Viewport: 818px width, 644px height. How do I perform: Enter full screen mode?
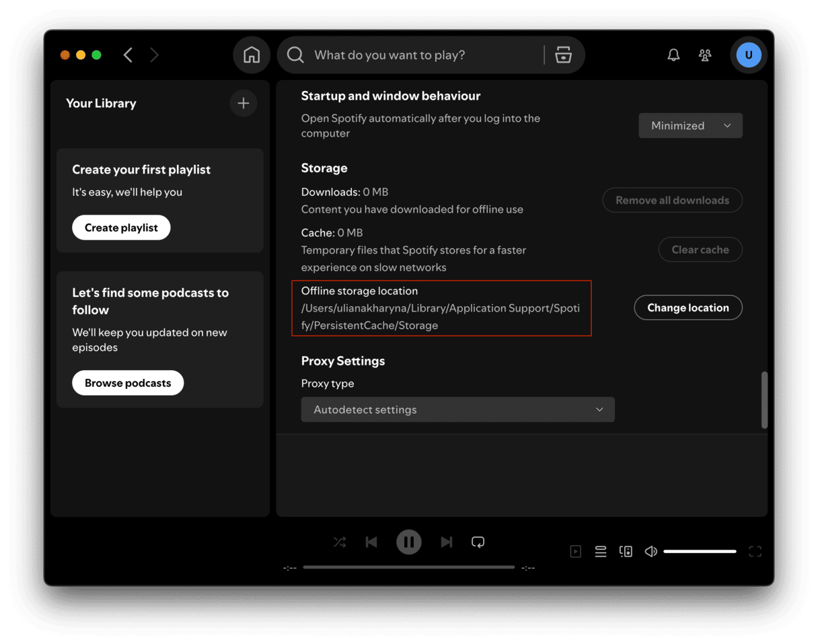click(755, 552)
